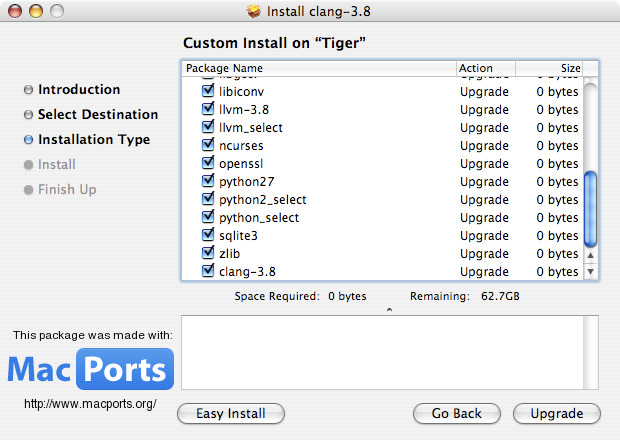Uncheck python2_select checkbox
The height and width of the screenshot is (440, 620).
point(208,198)
